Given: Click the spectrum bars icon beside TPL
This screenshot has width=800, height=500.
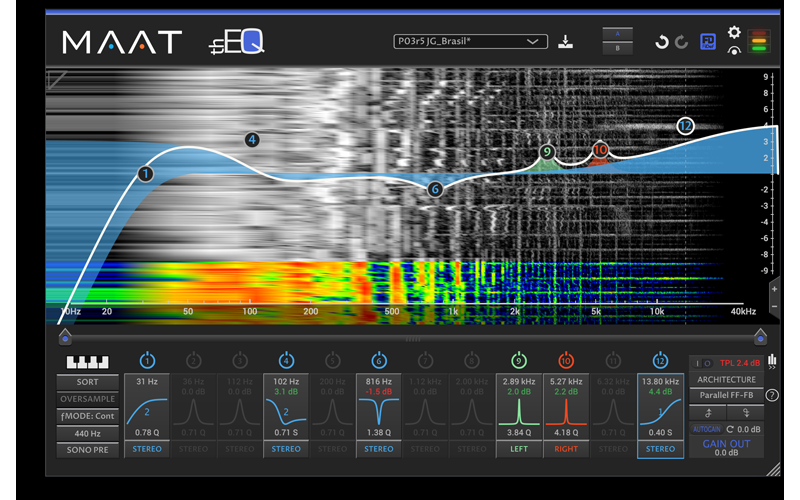Looking at the screenshot, I should click(x=772, y=360).
